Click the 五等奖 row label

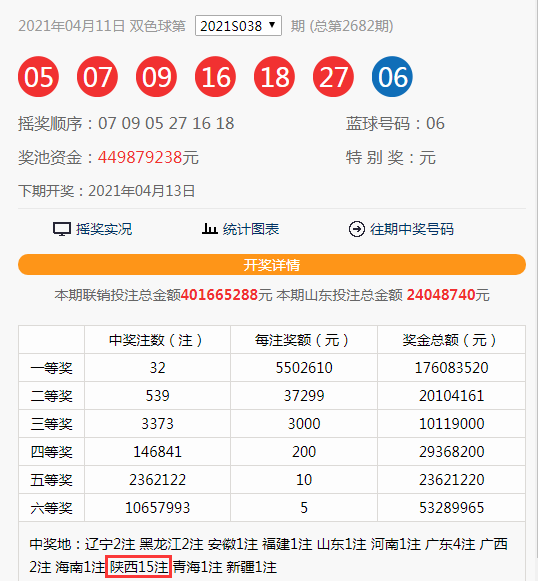52,480
